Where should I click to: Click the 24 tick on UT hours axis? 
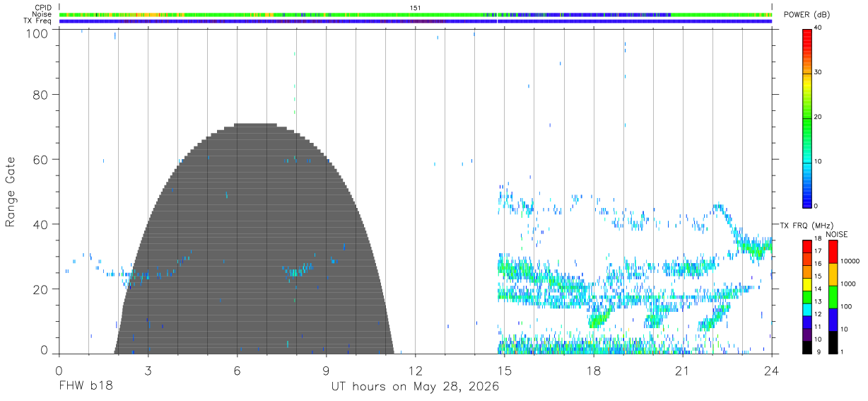(x=771, y=371)
